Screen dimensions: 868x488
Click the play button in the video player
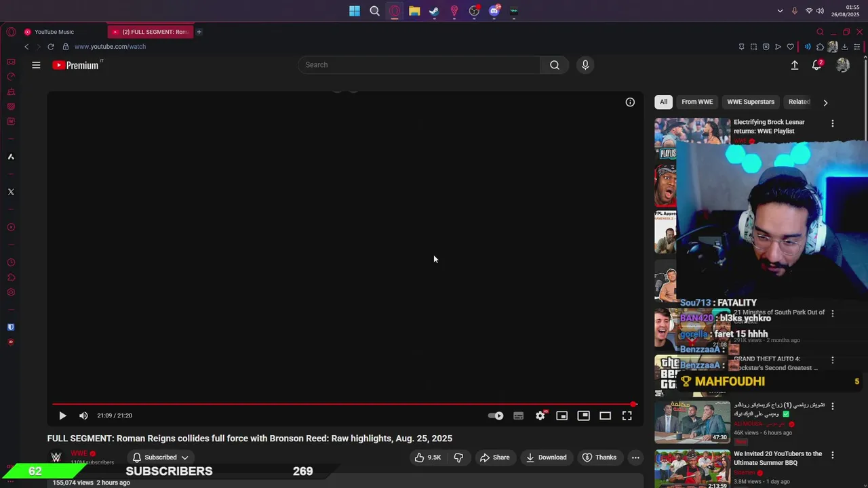click(x=62, y=415)
